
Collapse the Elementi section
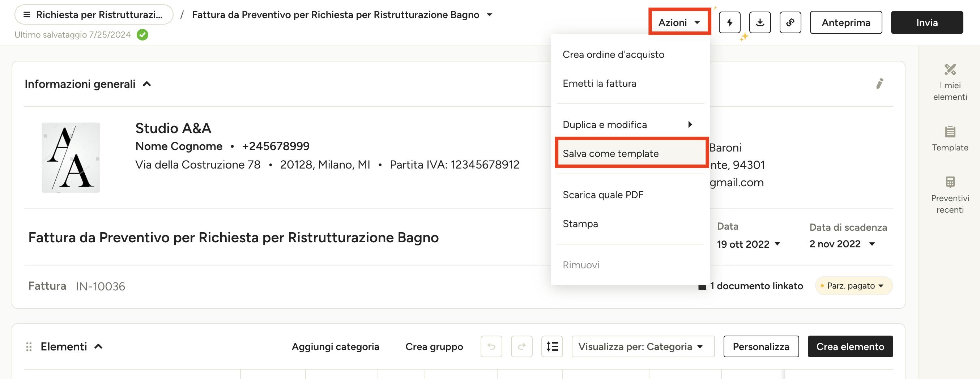tap(98, 347)
